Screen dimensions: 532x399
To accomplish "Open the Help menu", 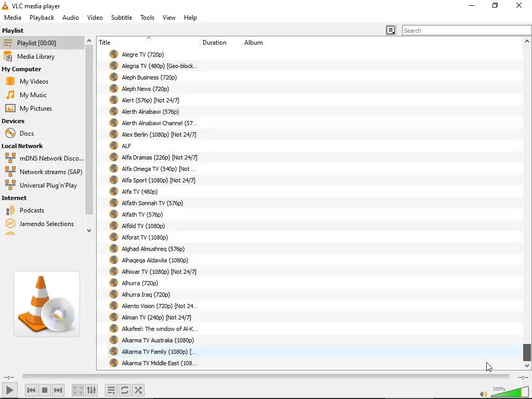I will (x=190, y=18).
